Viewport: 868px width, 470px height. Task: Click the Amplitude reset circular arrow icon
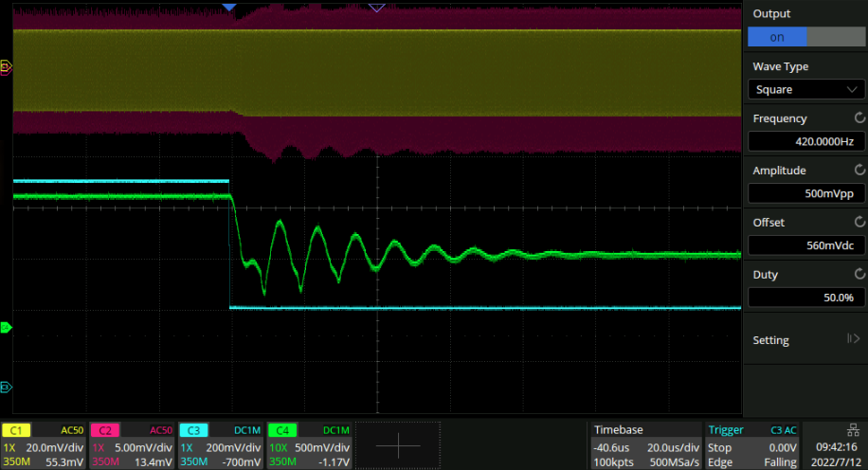tap(859, 171)
